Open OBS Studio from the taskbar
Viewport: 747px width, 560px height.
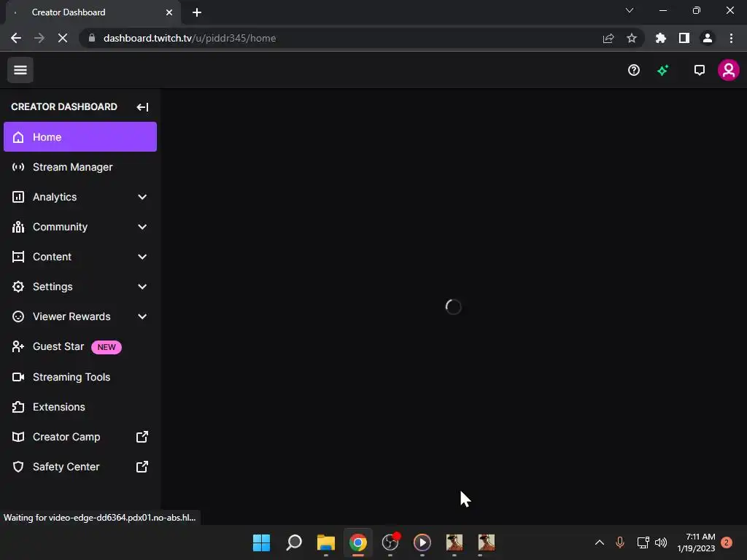[390, 542]
